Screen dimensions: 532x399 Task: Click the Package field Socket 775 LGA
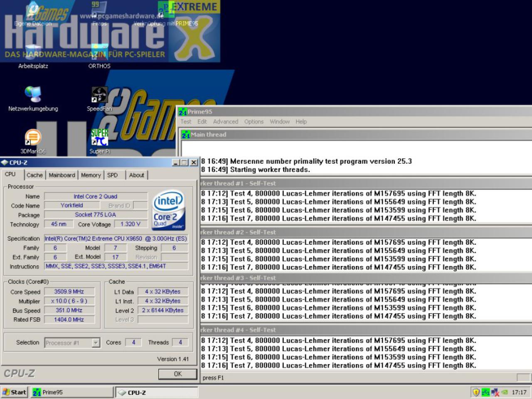point(96,215)
